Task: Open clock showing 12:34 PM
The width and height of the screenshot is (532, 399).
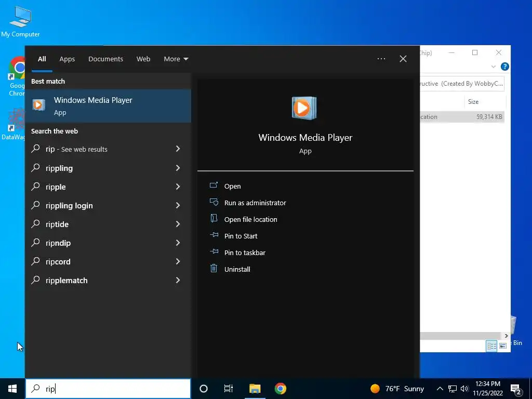Action: (487, 389)
